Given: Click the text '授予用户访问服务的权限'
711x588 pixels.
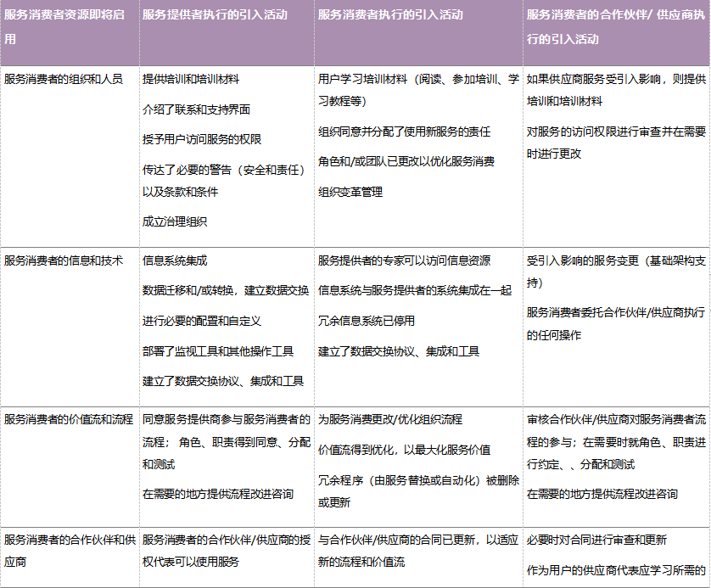Looking at the screenshot, I should (202, 139).
